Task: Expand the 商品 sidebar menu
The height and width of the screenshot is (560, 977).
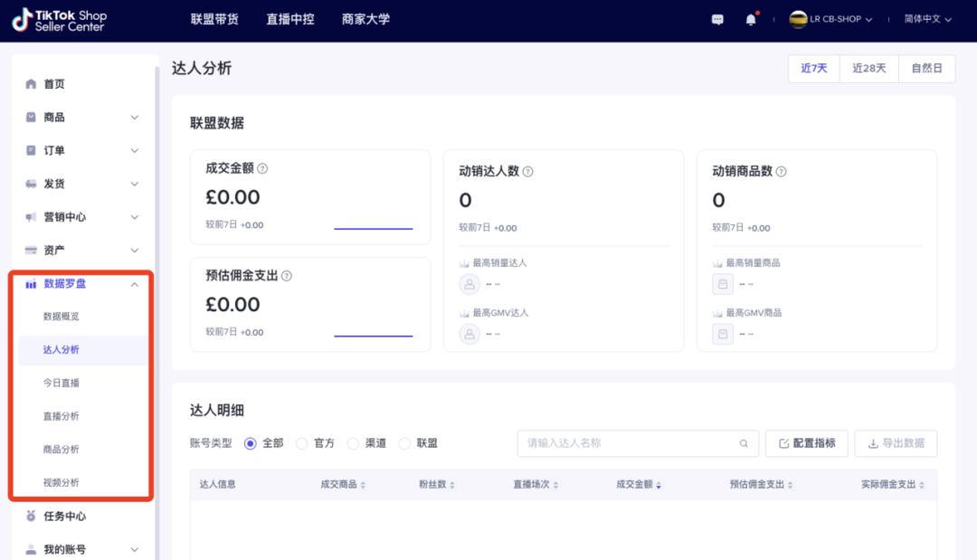Action: point(134,117)
